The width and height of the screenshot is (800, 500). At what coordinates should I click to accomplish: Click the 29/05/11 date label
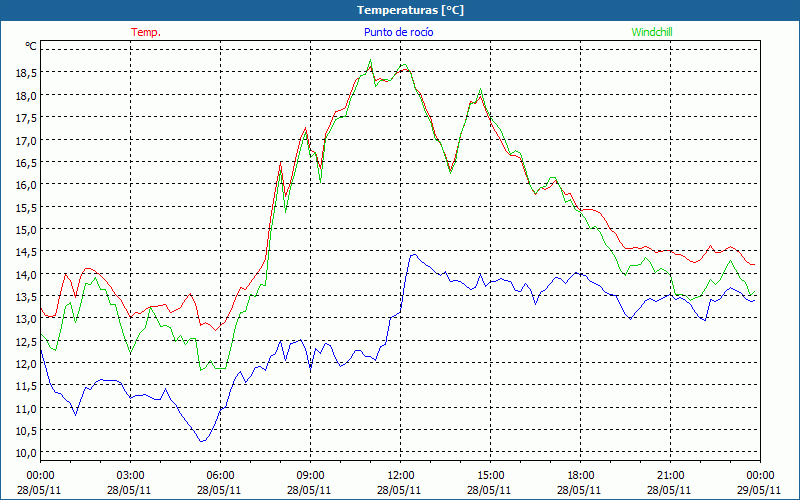pos(760,490)
